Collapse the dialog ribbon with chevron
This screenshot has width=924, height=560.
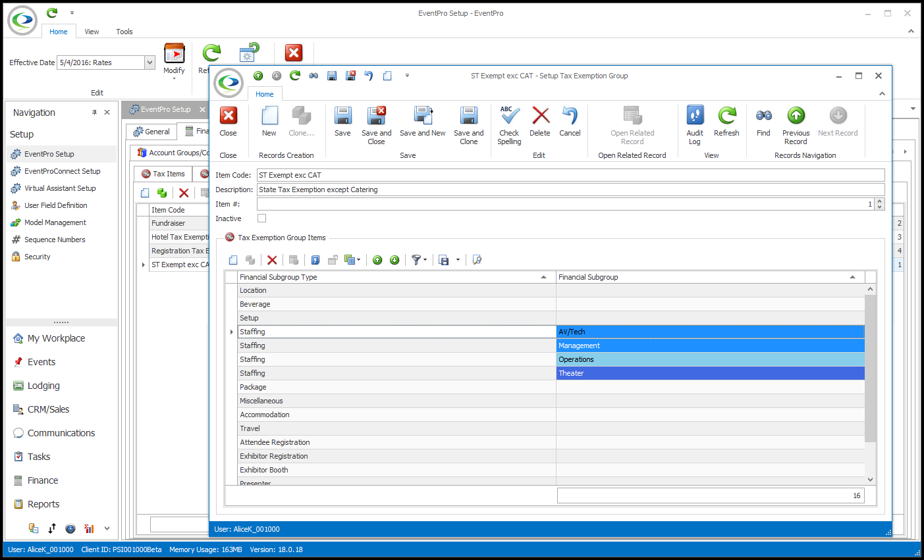point(882,94)
